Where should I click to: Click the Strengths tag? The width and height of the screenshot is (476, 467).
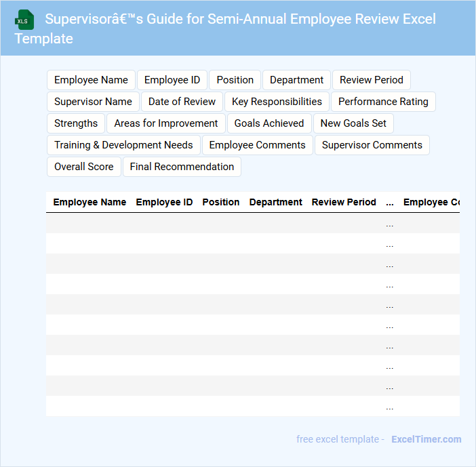[x=76, y=123]
